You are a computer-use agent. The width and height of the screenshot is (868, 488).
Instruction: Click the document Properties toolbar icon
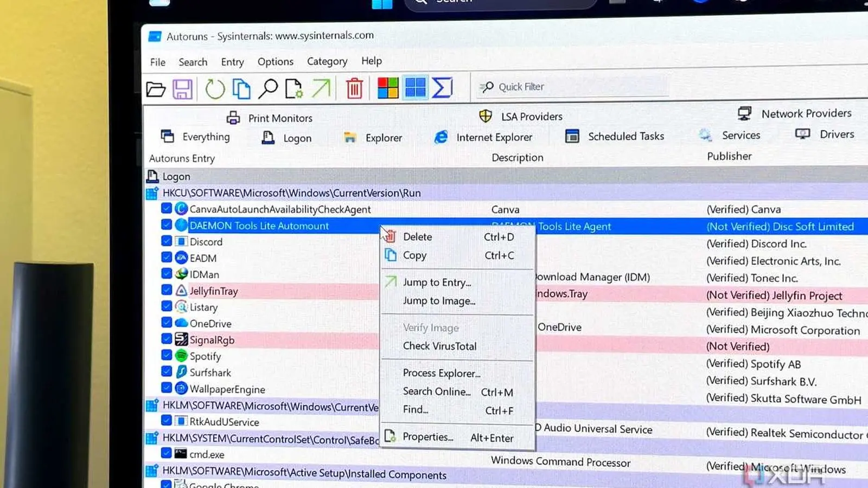(293, 88)
